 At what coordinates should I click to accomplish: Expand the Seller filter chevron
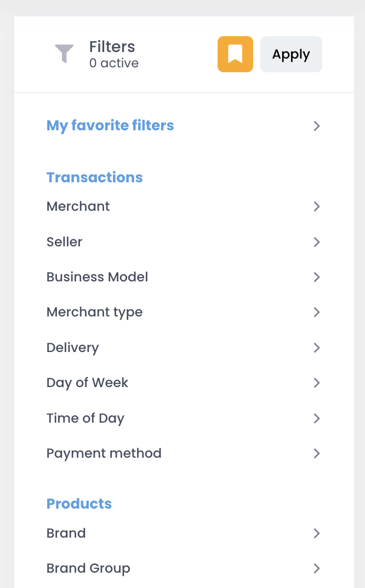tap(317, 242)
